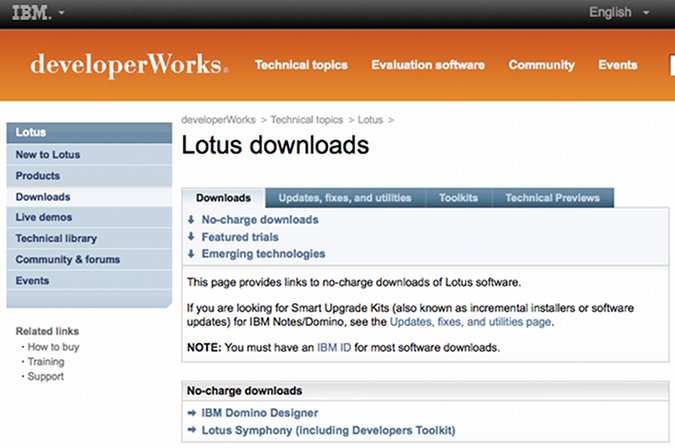Open Community & forums sidebar item
This screenshot has width=675, height=448.
pyautogui.click(x=89, y=260)
